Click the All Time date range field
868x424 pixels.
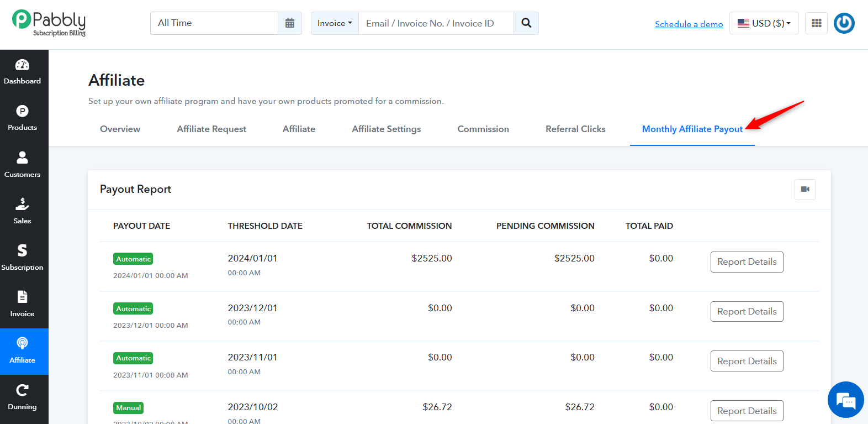click(214, 23)
